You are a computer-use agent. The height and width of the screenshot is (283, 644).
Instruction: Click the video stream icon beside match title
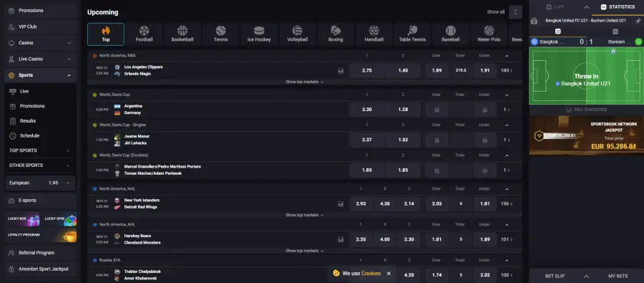[534, 21]
